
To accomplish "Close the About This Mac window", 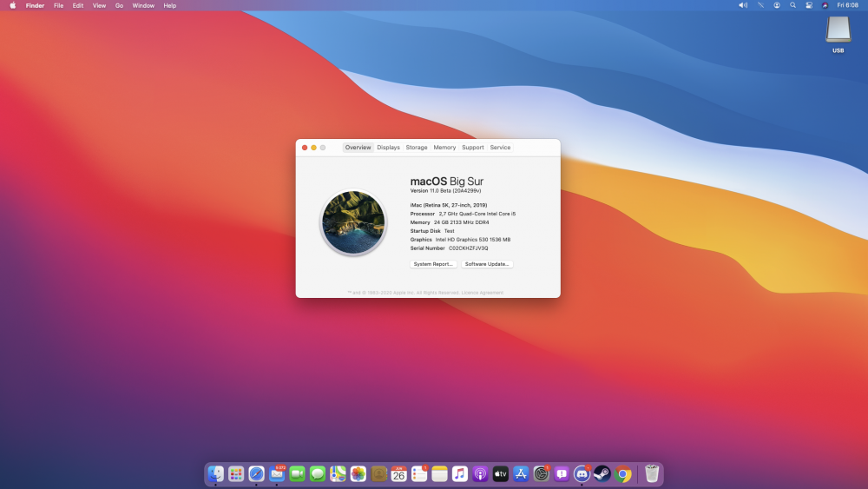I will click(x=305, y=148).
